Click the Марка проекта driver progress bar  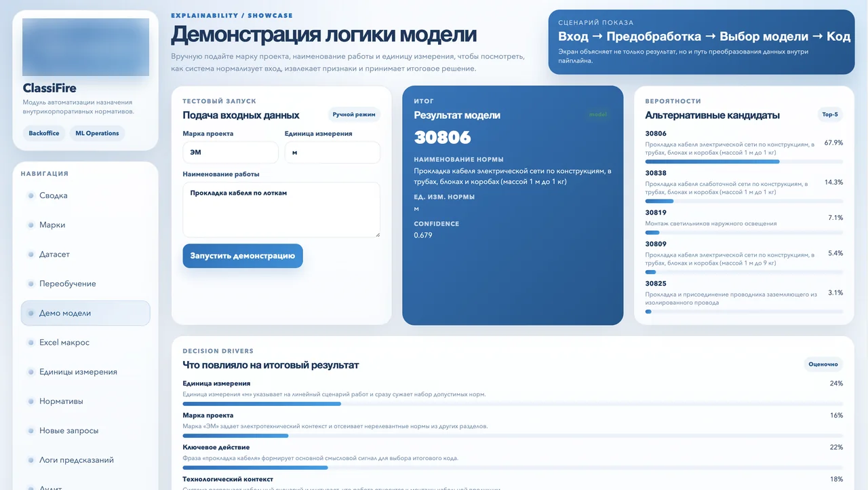coord(513,436)
